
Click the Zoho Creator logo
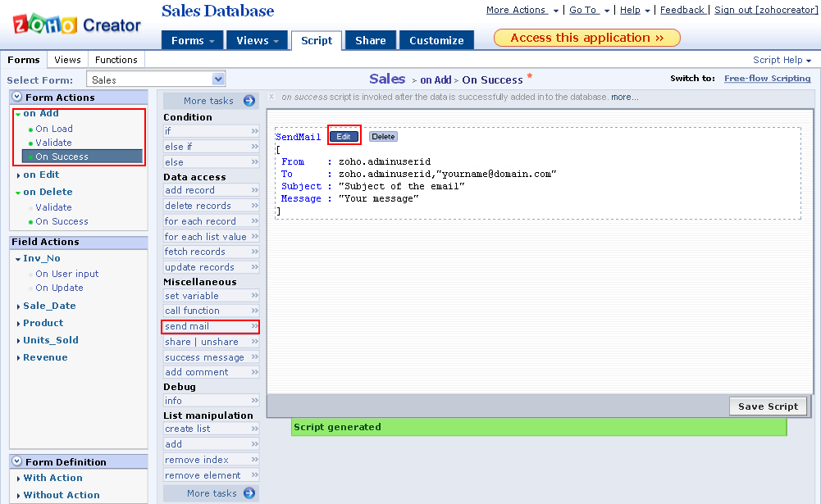[x=76, y=25]
